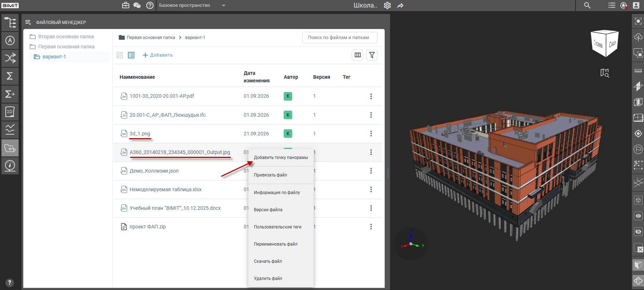This screenshot has width=644, height=290.
Task: Click the map search icon in the viewer
Action: (x=605, y=73)
